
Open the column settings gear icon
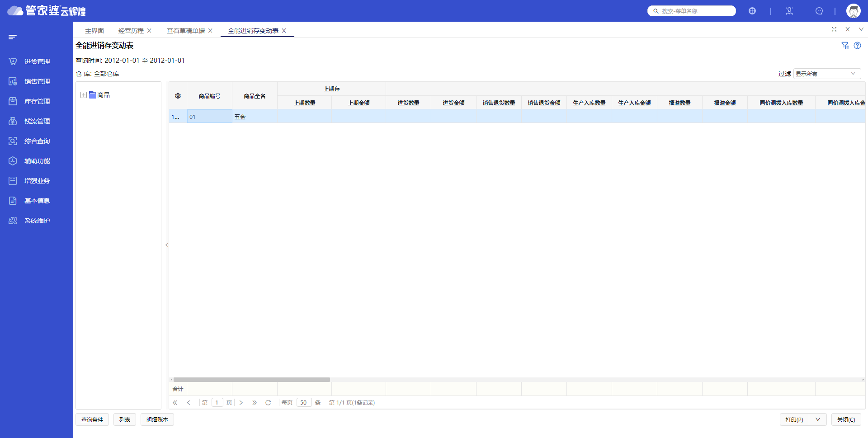click(178, 96)
